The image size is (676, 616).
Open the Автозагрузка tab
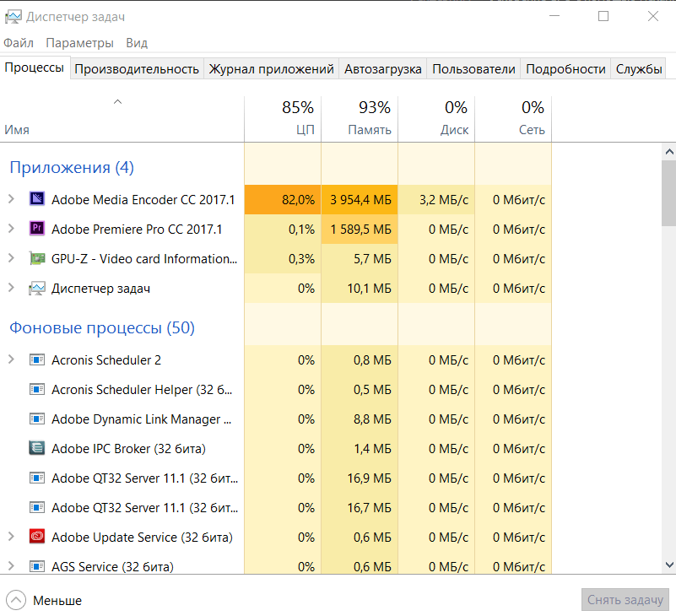click(x=383, y=69)
